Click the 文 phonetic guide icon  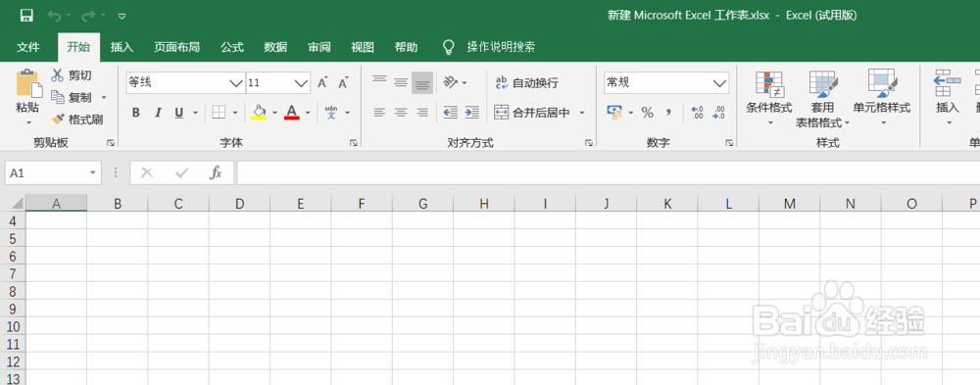332,113
